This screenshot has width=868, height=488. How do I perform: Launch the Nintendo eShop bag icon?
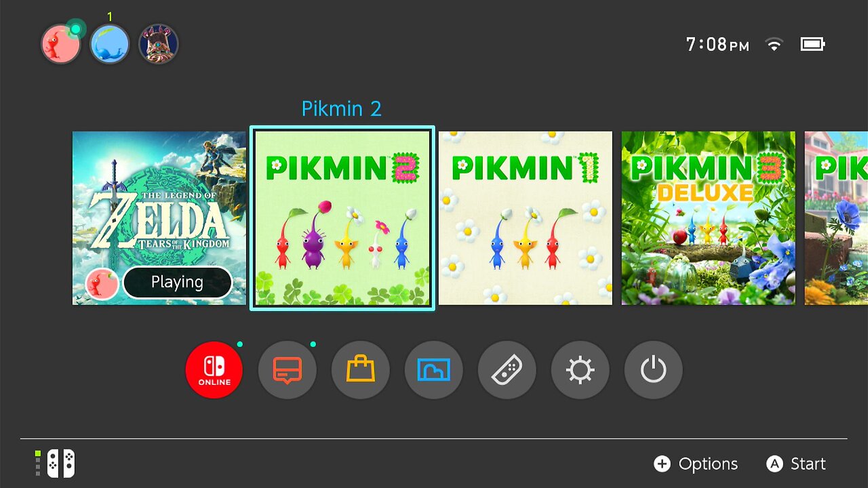(360, 370)
